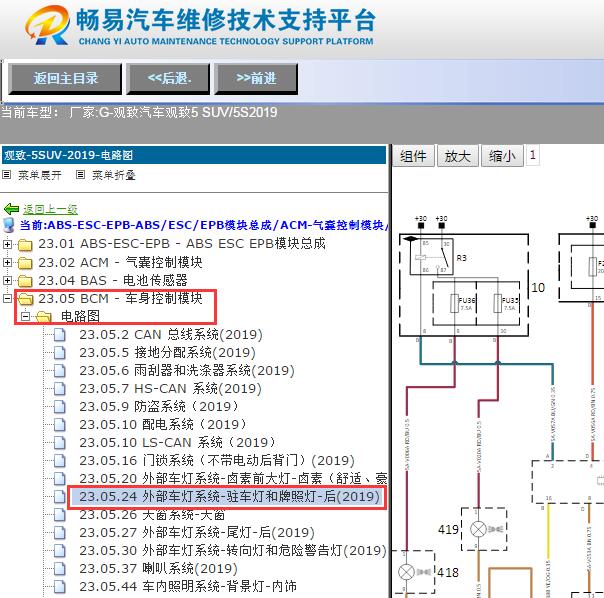The height and width of the screenshot is (598, 604).
Task: Open 23.05.7 HS-CAN 系统(2019) diagram
Action: pos(170,388)
